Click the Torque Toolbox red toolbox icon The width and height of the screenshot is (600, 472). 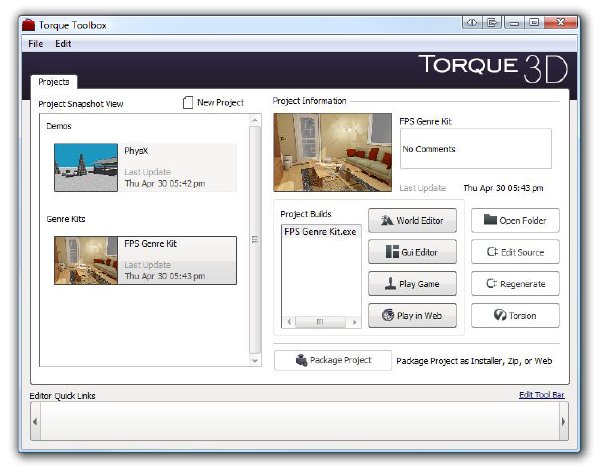tap(29, 25)
